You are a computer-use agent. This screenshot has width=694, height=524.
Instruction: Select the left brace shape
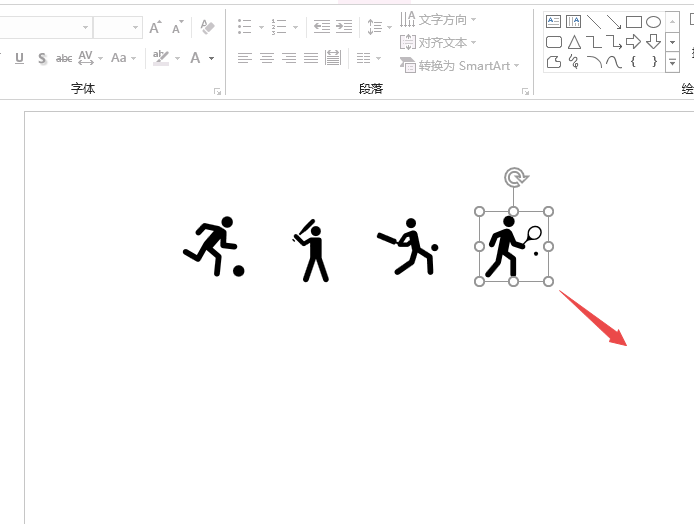(x=633, y=62)
